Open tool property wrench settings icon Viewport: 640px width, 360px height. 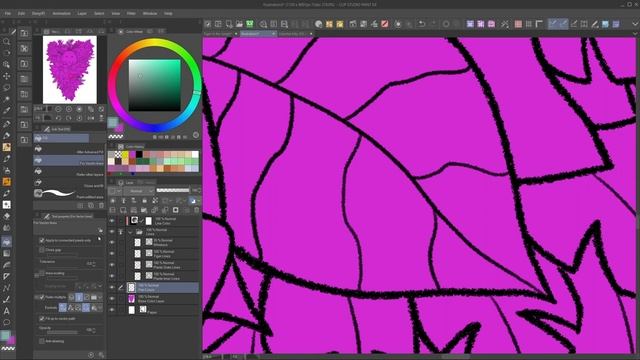coord(101,355)
